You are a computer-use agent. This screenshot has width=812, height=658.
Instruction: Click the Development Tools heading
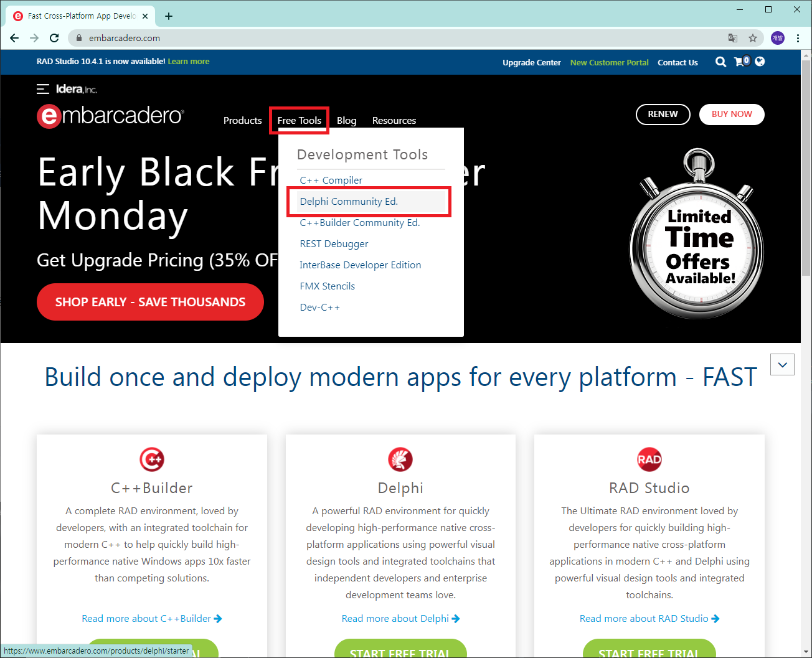pyautogui.click(x=362, y=154)
